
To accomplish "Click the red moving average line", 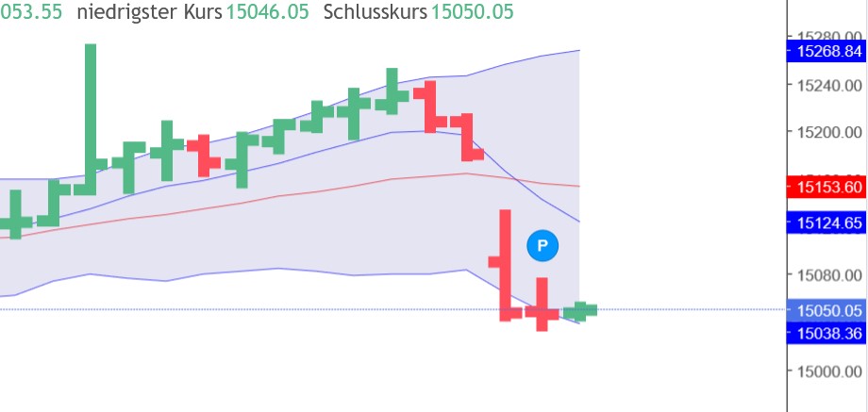I will coord(283,194).
